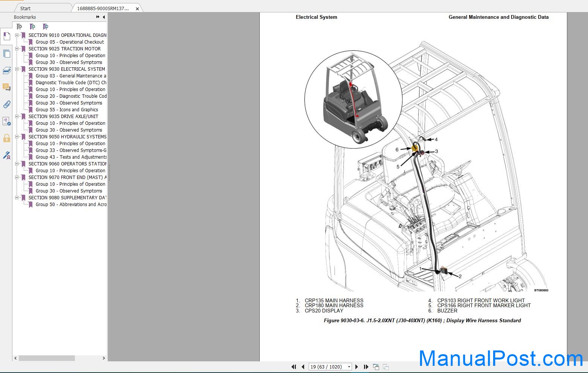
Task: Collapse SECTION 9060 OPERATORS STATION node
Action: tap(17, 164)
